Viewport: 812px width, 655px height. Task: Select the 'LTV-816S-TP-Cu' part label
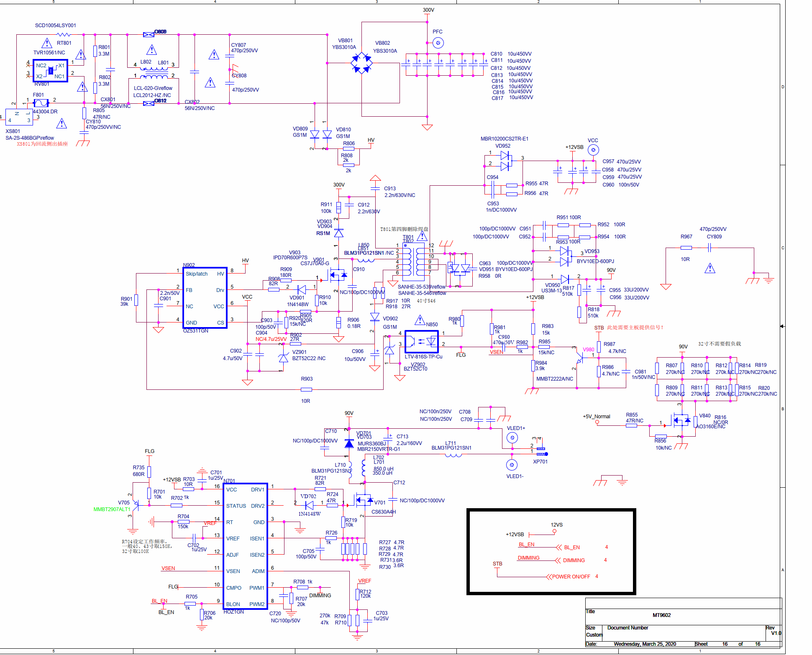pyautogui.click(x=423, y=357)
